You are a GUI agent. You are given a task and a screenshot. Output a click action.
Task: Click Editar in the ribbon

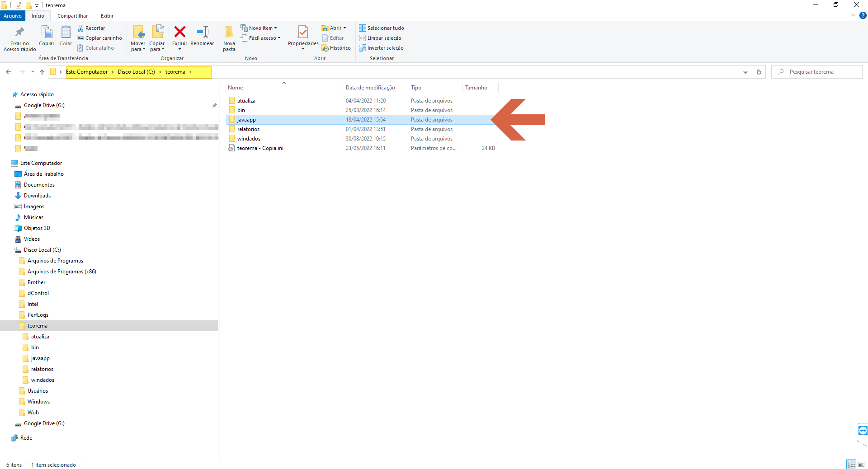point(333,38)
